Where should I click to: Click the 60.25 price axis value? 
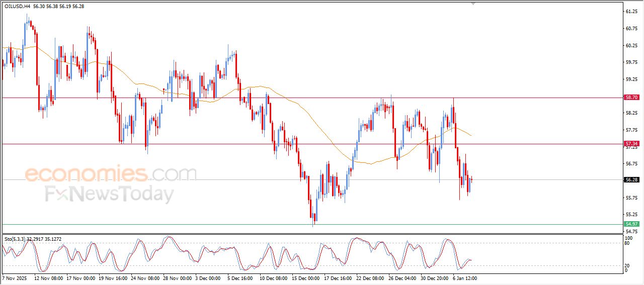[631, 45]
